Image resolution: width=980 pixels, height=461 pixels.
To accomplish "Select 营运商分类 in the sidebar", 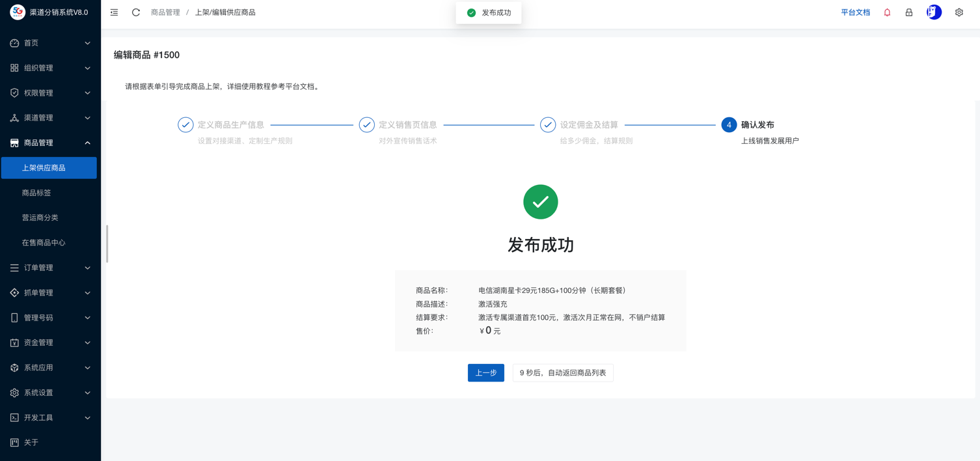I will pyautogui.click(x=40, y=217).
